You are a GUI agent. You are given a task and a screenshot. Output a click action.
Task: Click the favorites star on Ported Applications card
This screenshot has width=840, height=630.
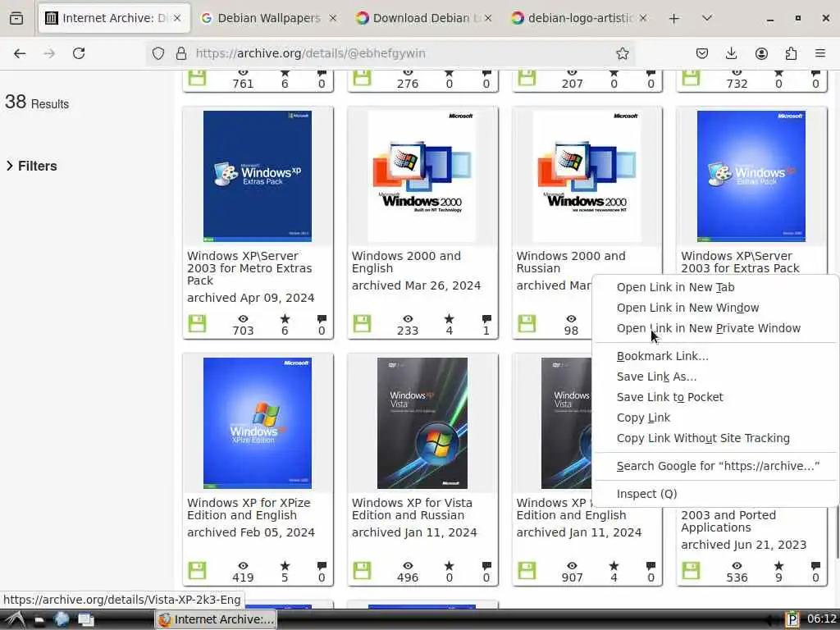coord(779,566)
